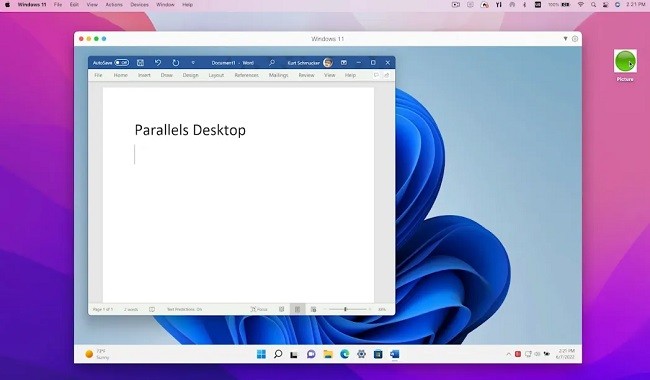The image size is (650, 380).
Task: Open the Parallels window dropdown arrow at right
Action: pyautogui.click(x=565, y=39)
